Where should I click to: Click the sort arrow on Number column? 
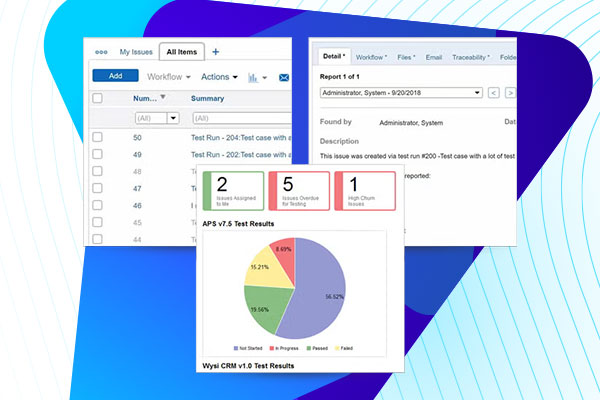click(x=163, y=97)
